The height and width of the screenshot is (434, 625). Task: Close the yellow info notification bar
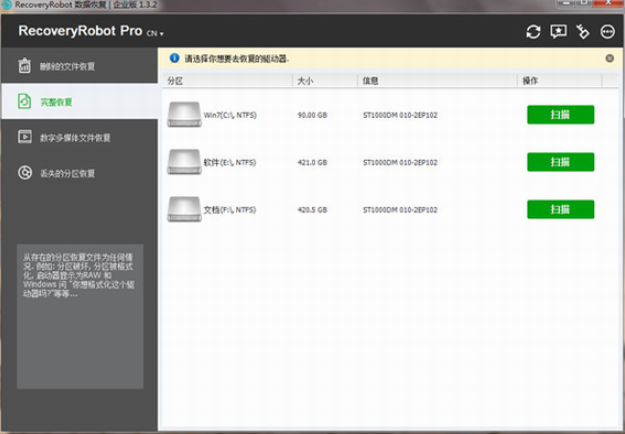[x=609, y=58]
